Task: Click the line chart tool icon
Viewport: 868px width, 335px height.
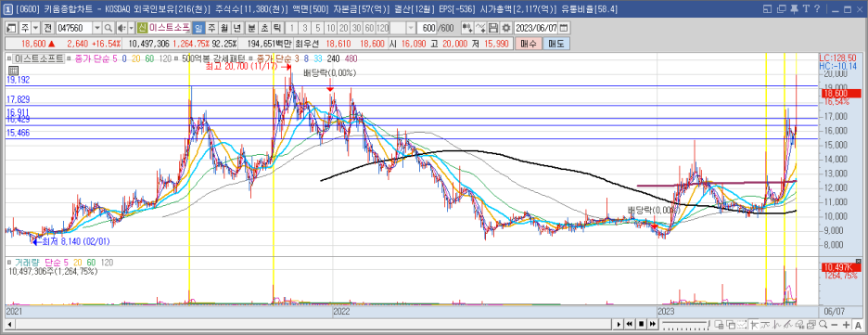Action: [480, 28]
